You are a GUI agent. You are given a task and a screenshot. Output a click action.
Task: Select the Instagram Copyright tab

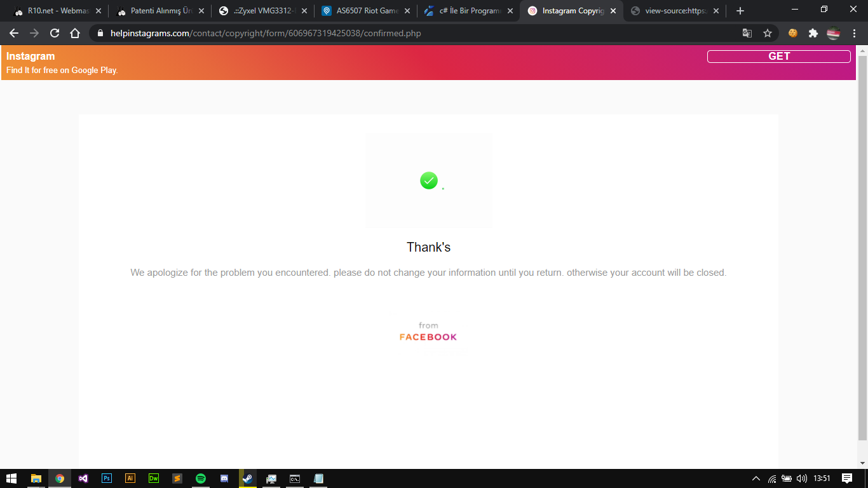coord(571,11)
